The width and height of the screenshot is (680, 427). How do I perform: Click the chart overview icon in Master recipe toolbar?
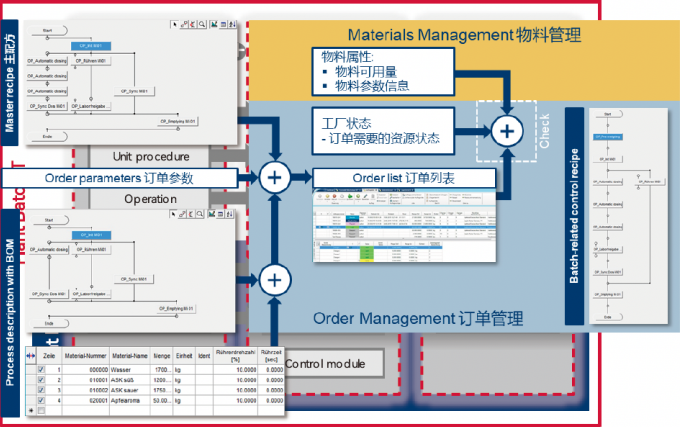point(214,25)
